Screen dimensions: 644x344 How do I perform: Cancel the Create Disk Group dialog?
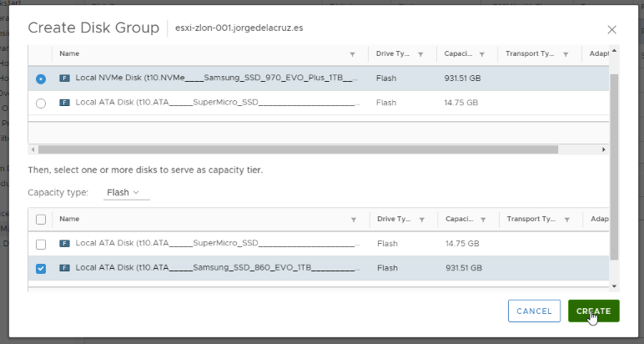click(x=534, y=311)
